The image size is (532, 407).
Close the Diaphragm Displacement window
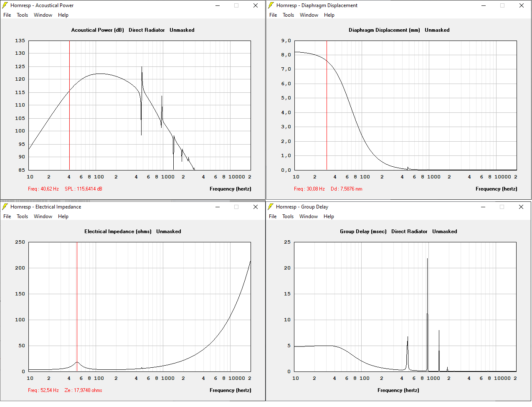522,6
